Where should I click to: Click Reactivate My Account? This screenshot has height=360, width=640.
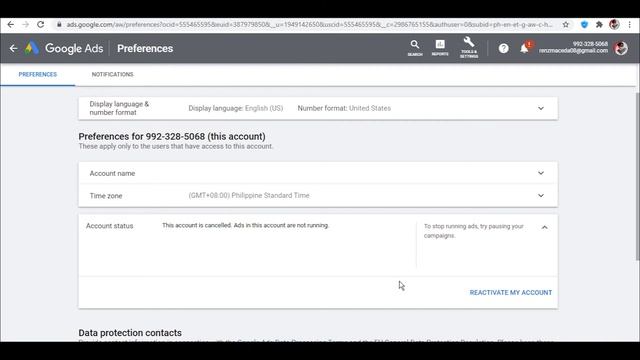(511, 293)
